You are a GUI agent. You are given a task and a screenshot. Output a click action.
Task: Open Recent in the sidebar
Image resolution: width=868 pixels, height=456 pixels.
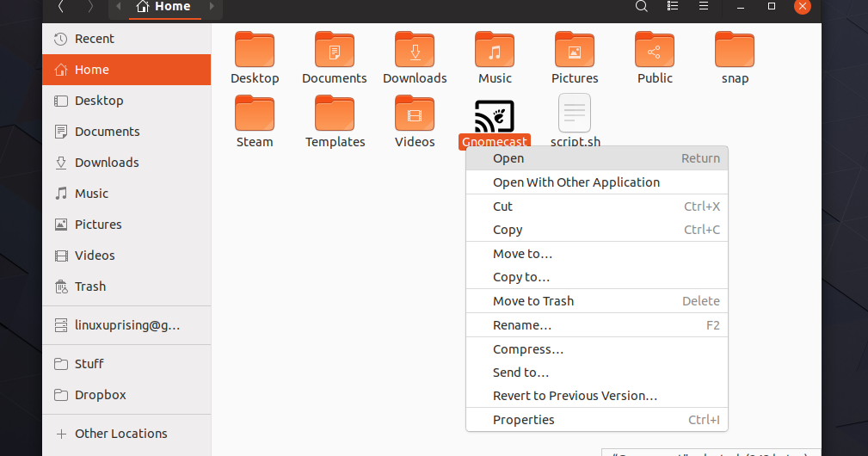pyautogui.click(x=94, y=39)
